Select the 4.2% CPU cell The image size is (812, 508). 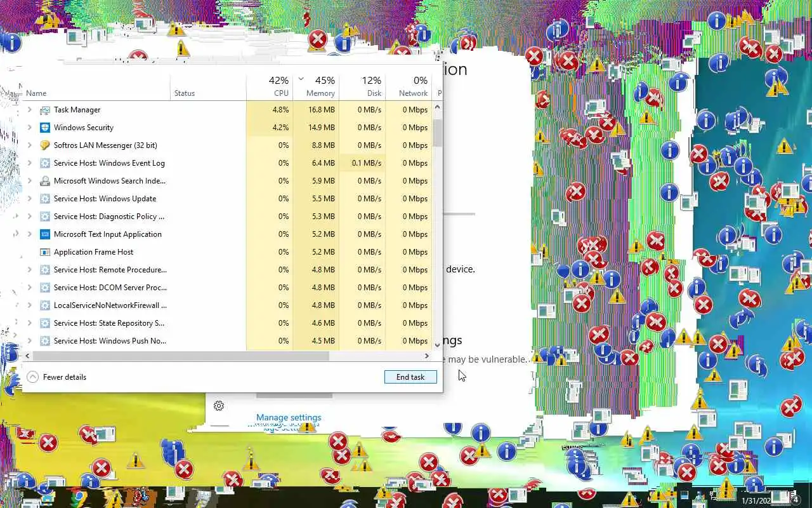click(x=270, y=128)
